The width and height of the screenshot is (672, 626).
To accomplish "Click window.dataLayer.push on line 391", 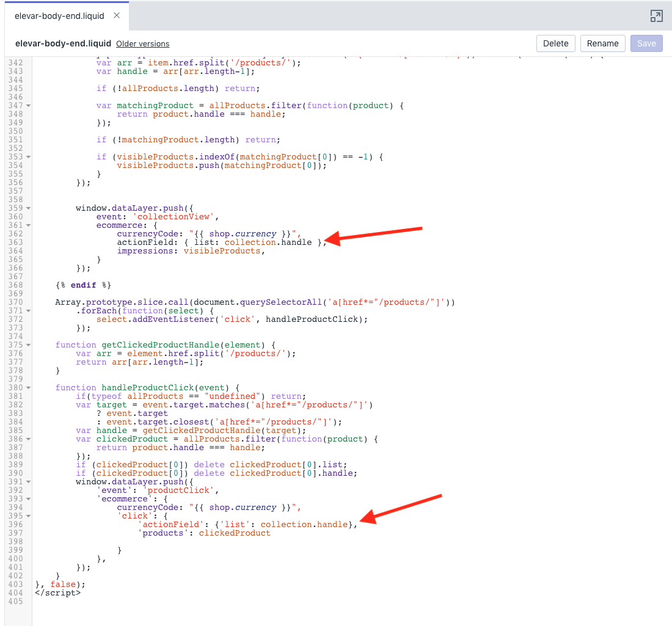I will (130, 482).
